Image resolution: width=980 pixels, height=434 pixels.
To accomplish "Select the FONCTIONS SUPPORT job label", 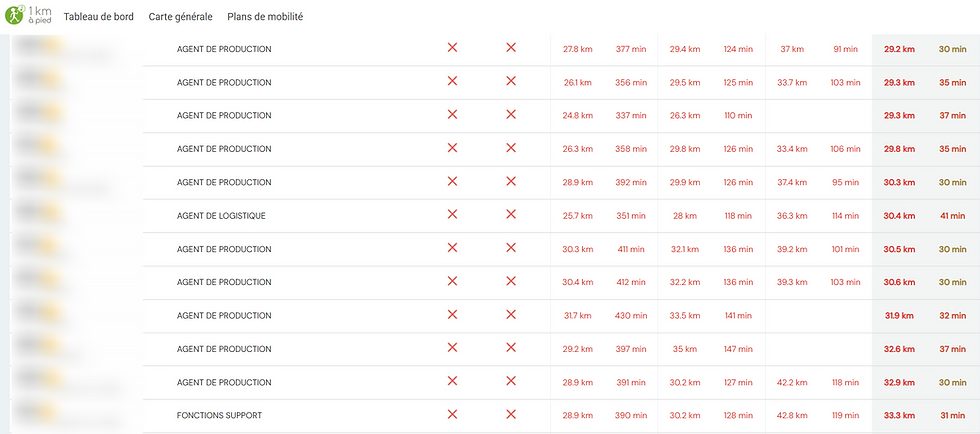I will click(219, 415).
